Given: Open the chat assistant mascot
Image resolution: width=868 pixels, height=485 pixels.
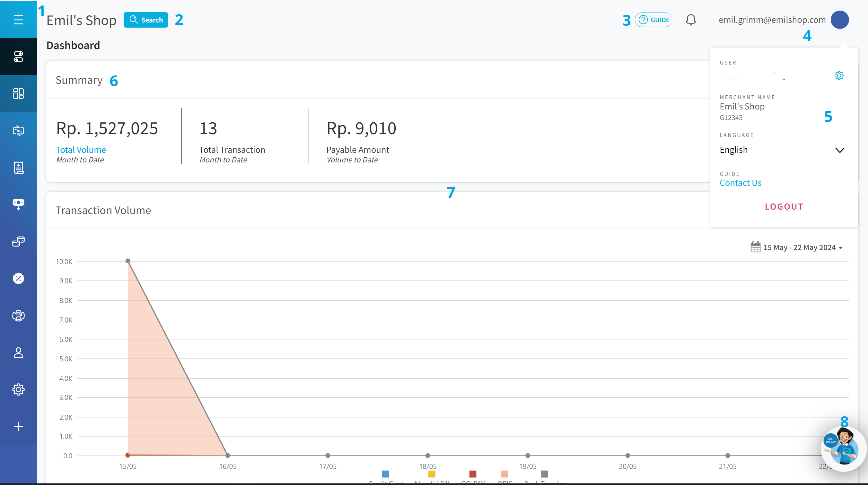Looking at the screenshot, I should coord(842,448).
